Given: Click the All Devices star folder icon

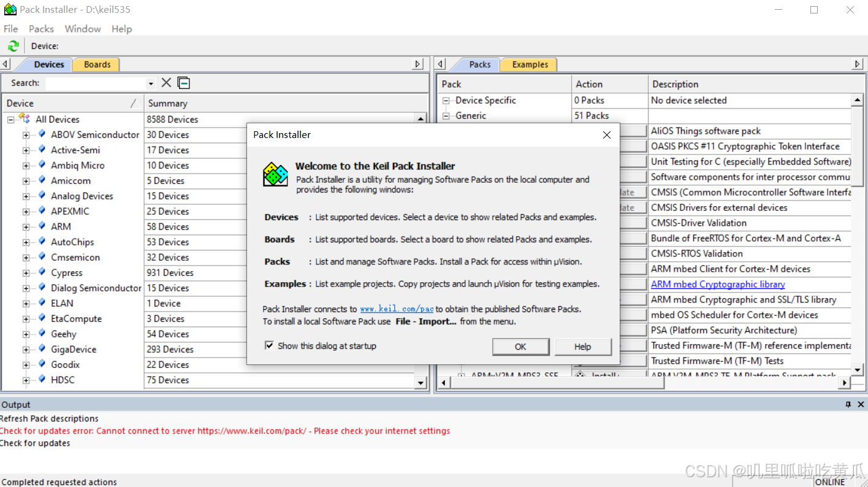Looking at the screenshot, I should 25,118.
